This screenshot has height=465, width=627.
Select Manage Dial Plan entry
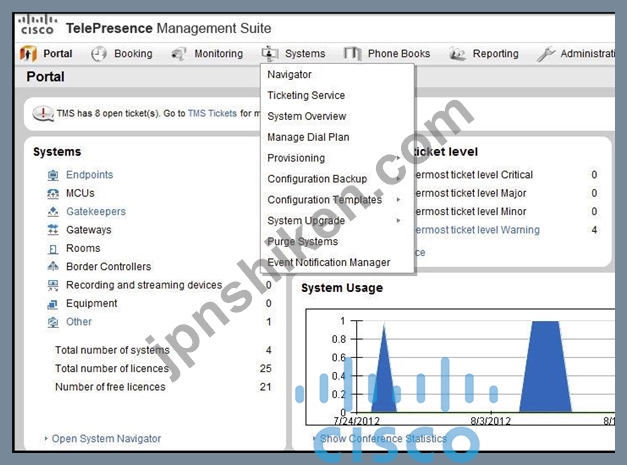[x=308, y=137]
